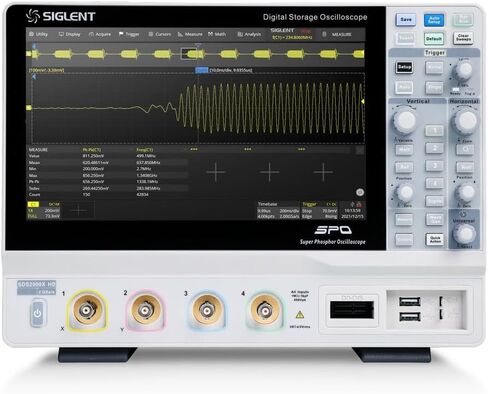Screen dimensions: 488x394
Task: Open the Utility menu on the scope screen
Action: pyautogui.click(x=39, y=34)
